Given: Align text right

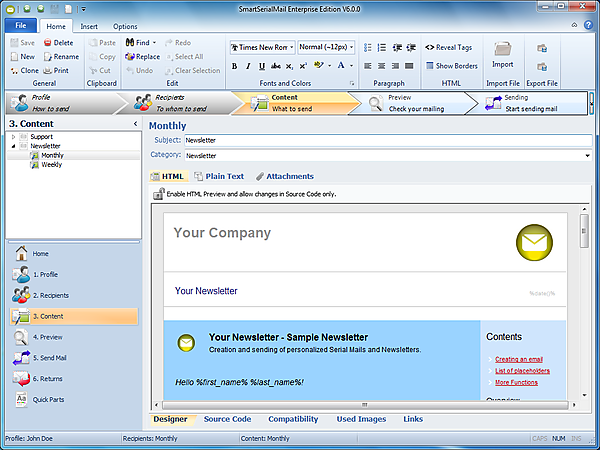Looking at the screenshot, I should pos(395,66).
